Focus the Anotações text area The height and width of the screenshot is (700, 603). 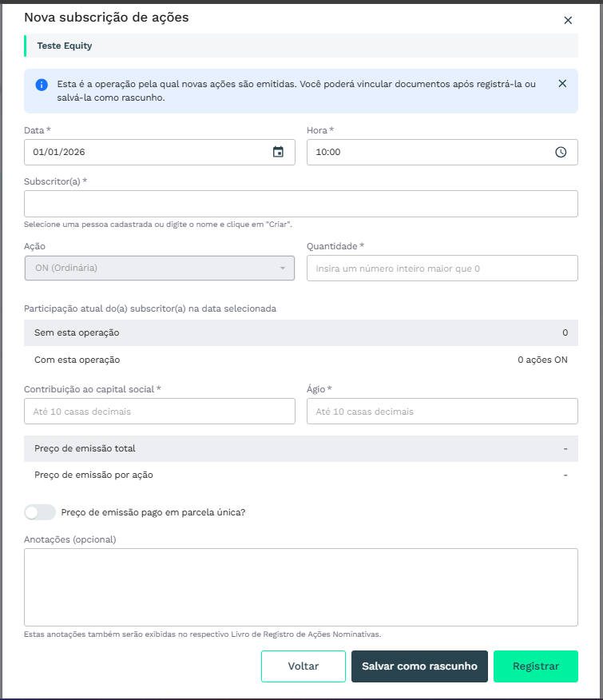point(300,587)
